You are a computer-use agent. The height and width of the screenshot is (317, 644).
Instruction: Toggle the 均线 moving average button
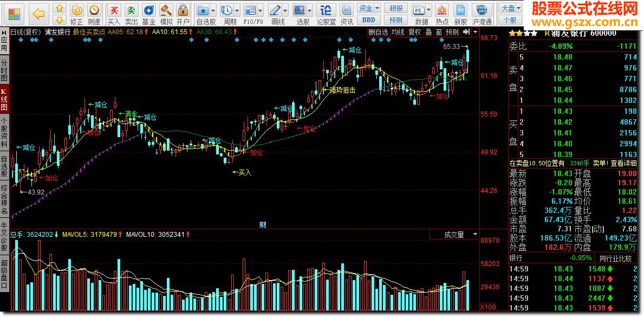398,32
